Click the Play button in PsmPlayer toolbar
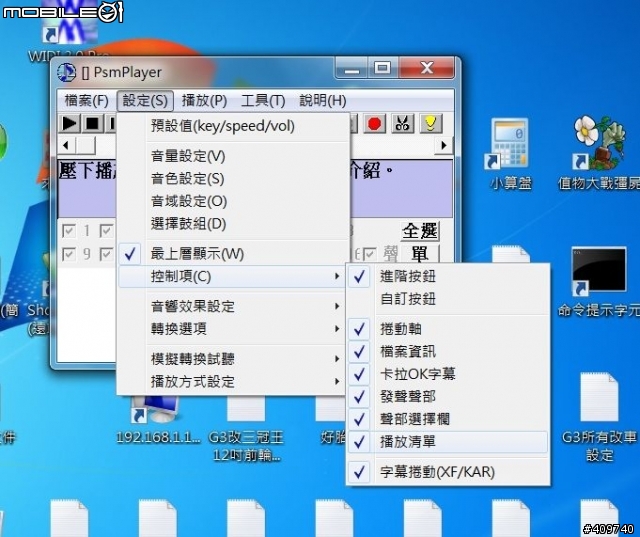The height and width of the screenshot is (537, 640). [69, 123]
